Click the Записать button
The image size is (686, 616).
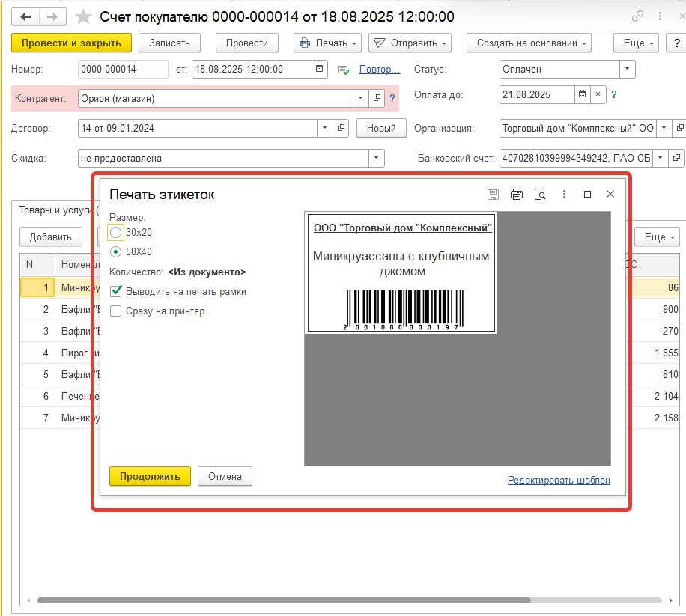tap(169, 43)
